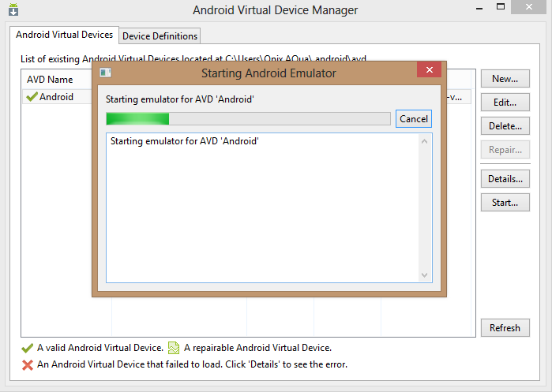The height and width of the screenshot is (392, 552).
Task: Click the disabled Repair... button
Action: click(505, 150)
